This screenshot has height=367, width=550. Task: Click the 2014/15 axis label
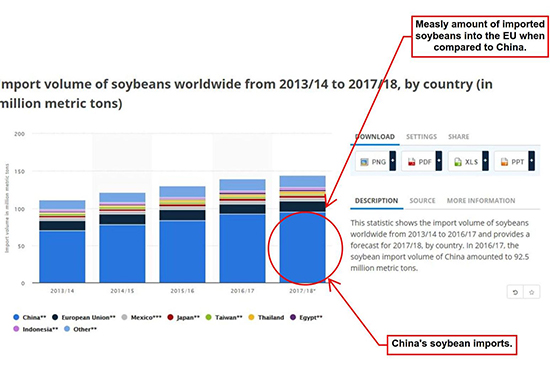click(x=122, y=291)
